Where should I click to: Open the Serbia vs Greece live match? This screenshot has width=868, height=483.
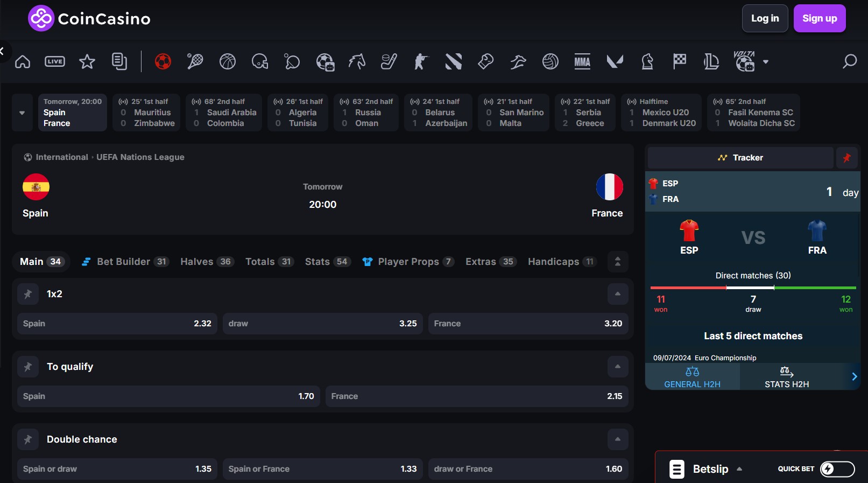pos(585,113)
